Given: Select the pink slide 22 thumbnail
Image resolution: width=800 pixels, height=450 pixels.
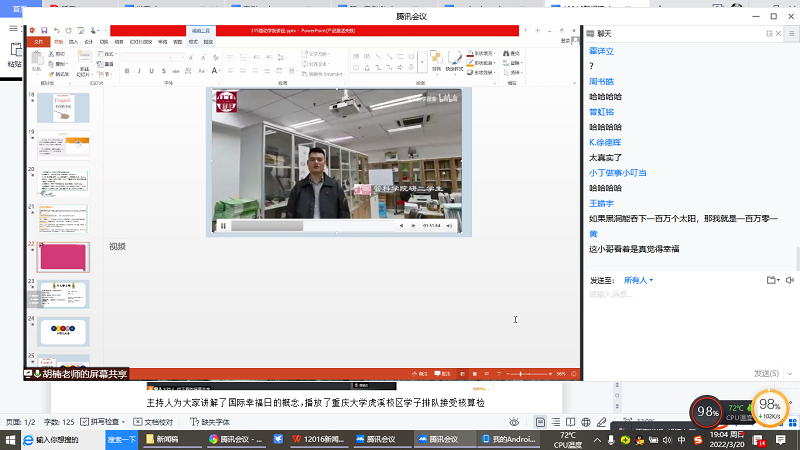Looking at the screenshot, I should point(63,257).
